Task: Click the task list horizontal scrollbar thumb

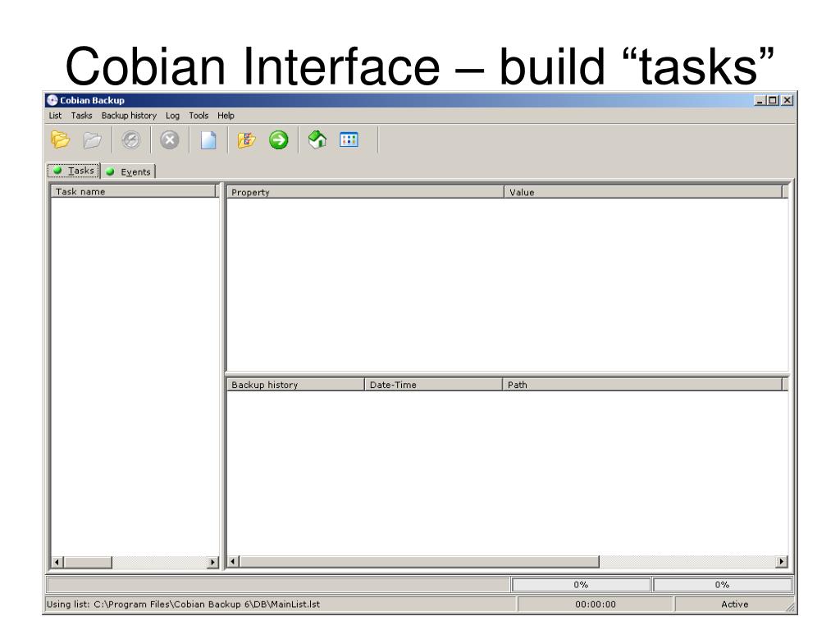Action: pyautogui.click(x=88, y=562)
